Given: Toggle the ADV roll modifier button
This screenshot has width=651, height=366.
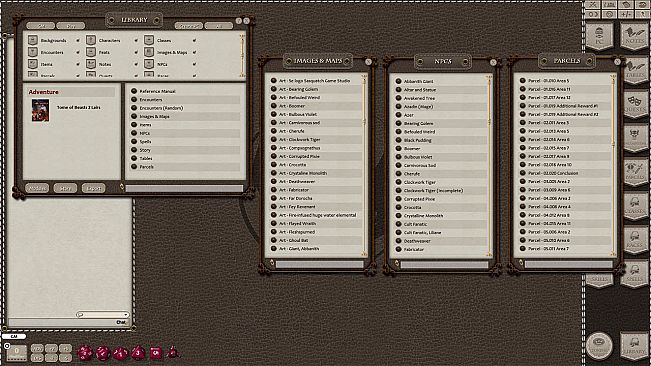Looking at the screenshot, I should [37, 349].
